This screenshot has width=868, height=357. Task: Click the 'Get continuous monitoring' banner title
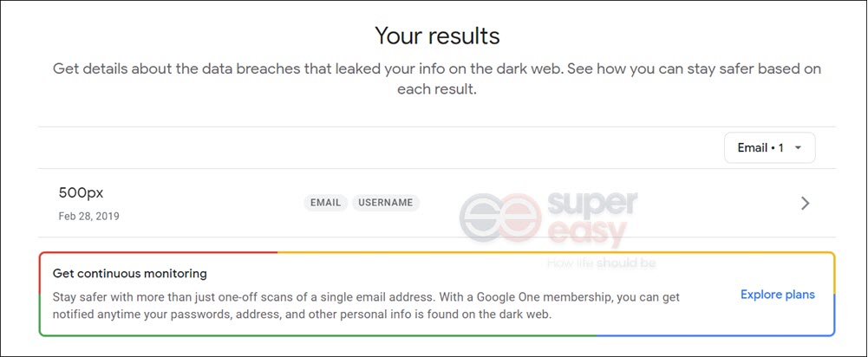[x=129, y=274]
